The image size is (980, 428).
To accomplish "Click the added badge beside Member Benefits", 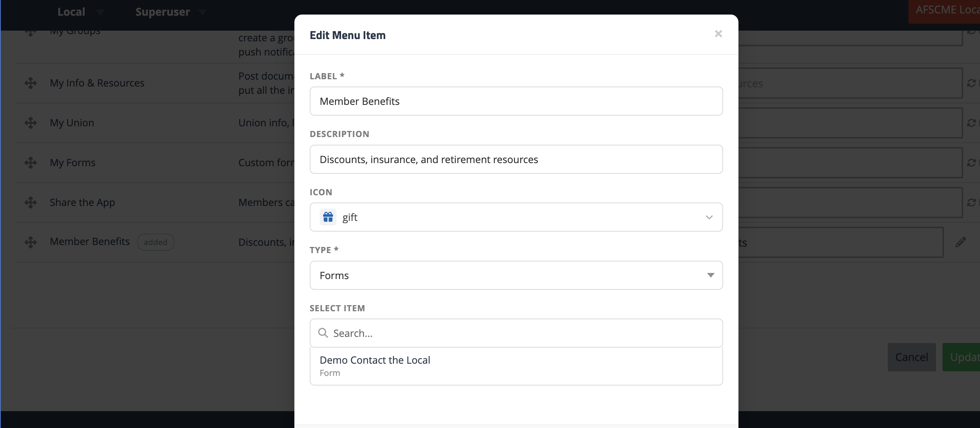I will coord(155,242).
